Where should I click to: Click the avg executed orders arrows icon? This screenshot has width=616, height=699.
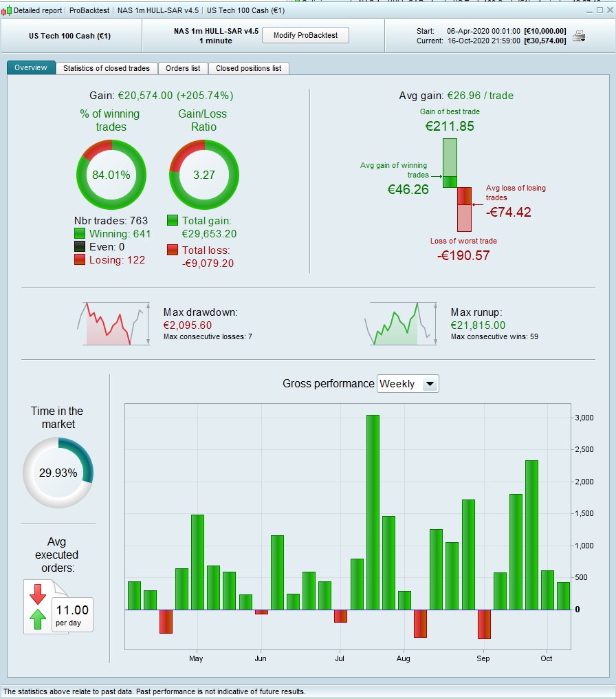pos(38,607)
